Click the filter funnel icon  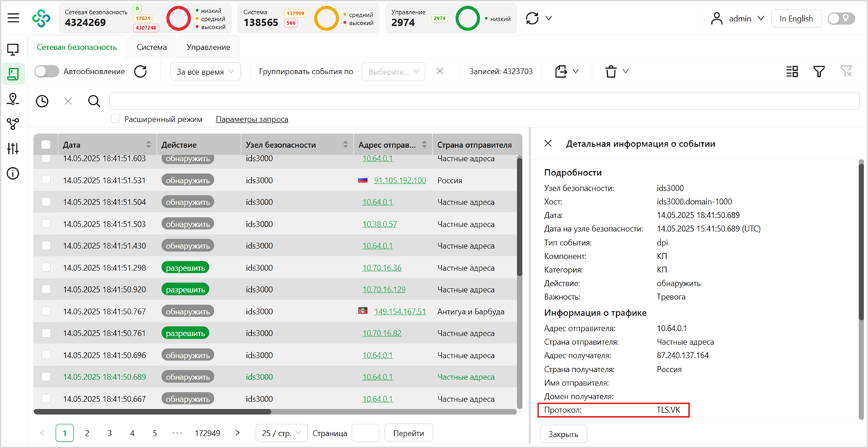click(x=819, y=71)
